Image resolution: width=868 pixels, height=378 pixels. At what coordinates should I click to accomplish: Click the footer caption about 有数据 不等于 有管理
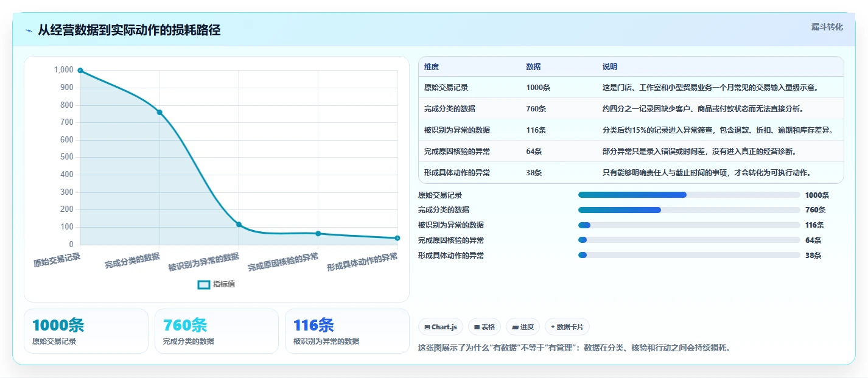[x=574, y=348]
